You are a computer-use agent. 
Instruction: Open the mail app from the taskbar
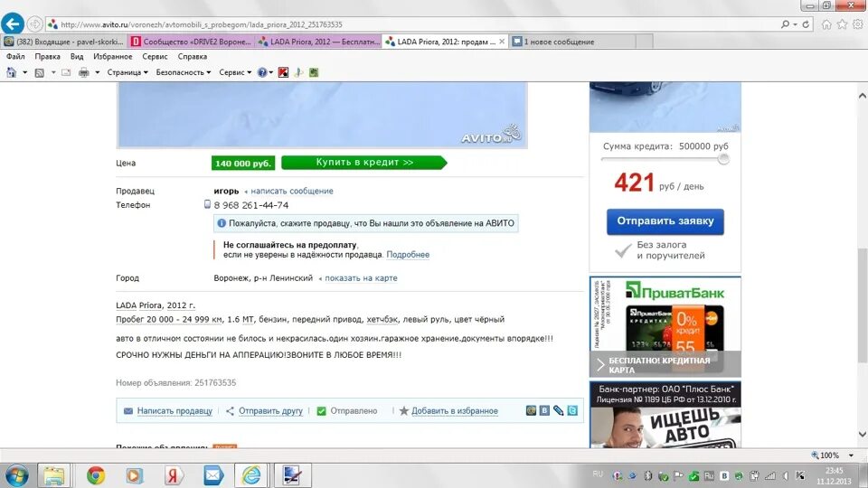(x=212, y=475)
